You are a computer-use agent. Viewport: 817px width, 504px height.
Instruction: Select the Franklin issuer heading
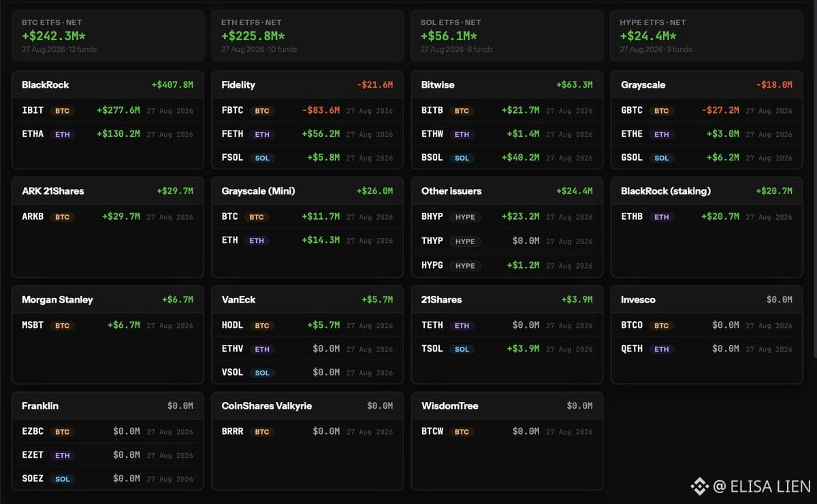[40, 406]
